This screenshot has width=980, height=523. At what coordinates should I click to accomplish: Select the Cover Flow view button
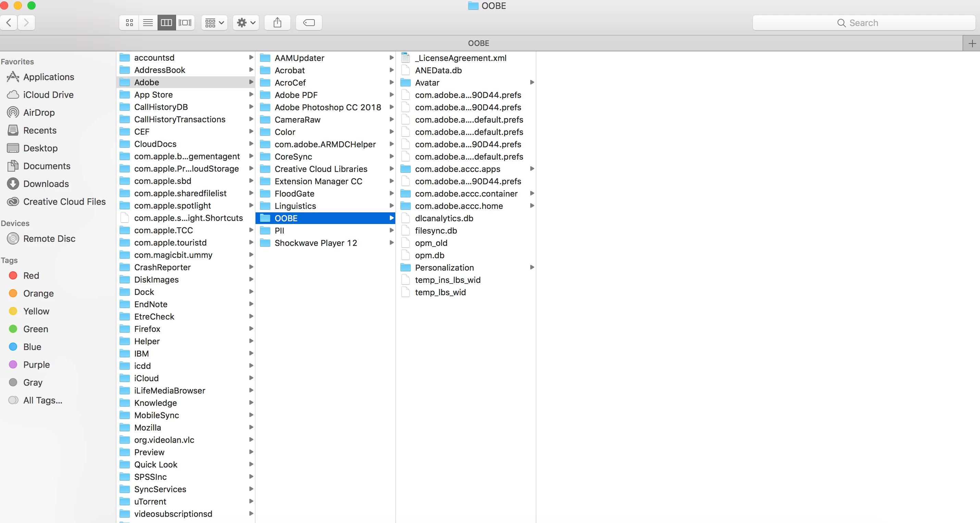tap(185, 23)
